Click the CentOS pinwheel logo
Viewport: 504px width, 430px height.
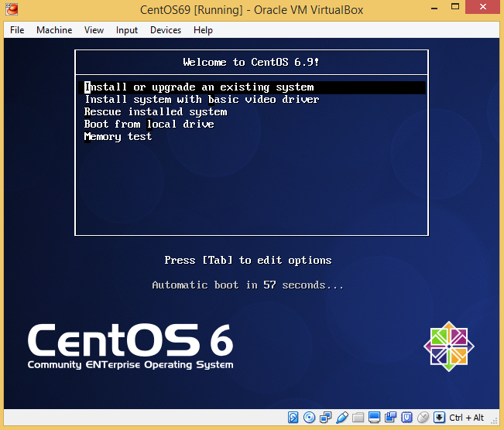pyautogui.click(x=449, y=346)
